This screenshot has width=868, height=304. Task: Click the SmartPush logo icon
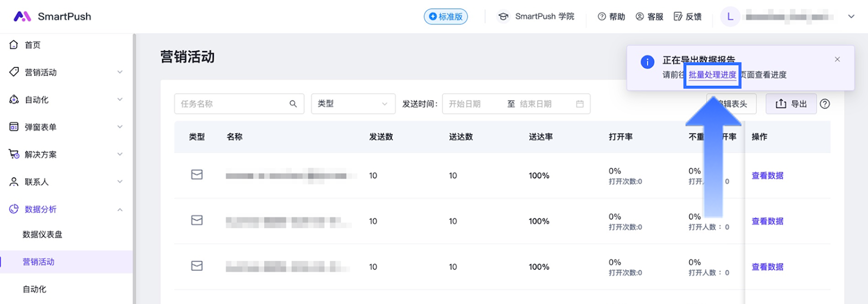(x=22, y=16)
